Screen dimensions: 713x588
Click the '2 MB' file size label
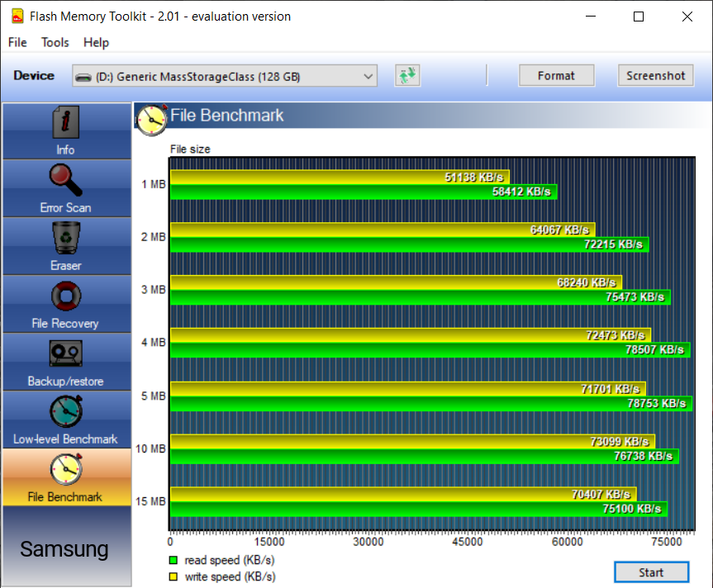coord(153,237)
